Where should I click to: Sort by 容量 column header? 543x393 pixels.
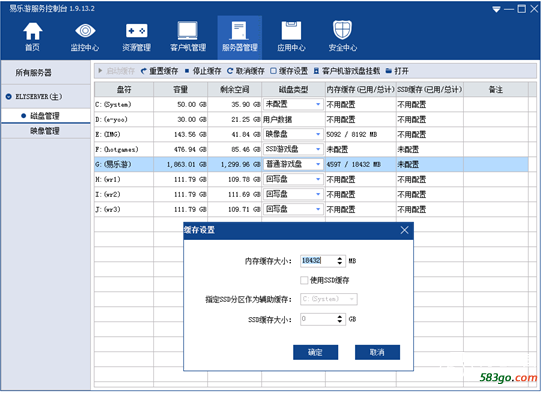tap(180, 90)
